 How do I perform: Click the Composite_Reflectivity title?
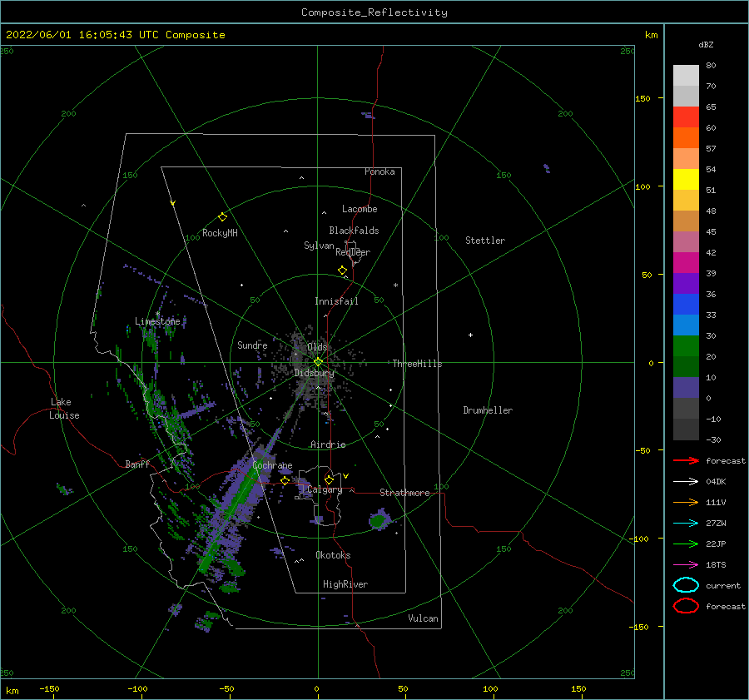(x=374, y=12)
